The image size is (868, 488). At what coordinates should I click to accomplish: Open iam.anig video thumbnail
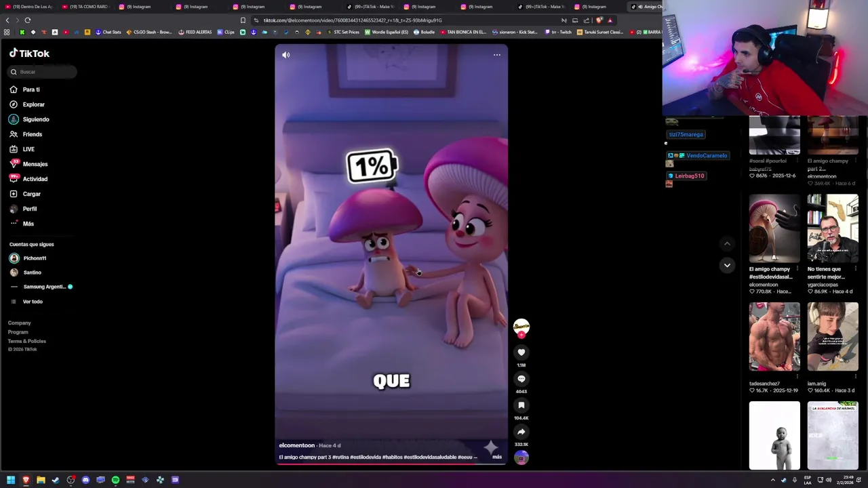[833, 337]
